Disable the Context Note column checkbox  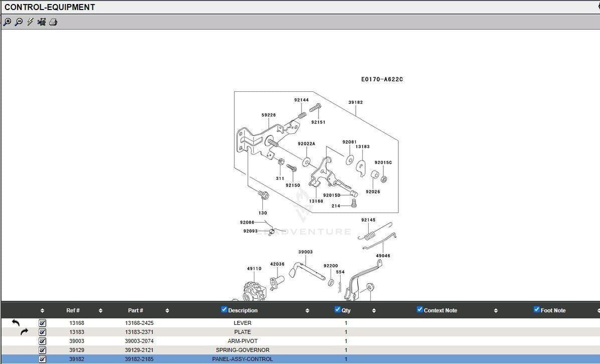(420, 310)
